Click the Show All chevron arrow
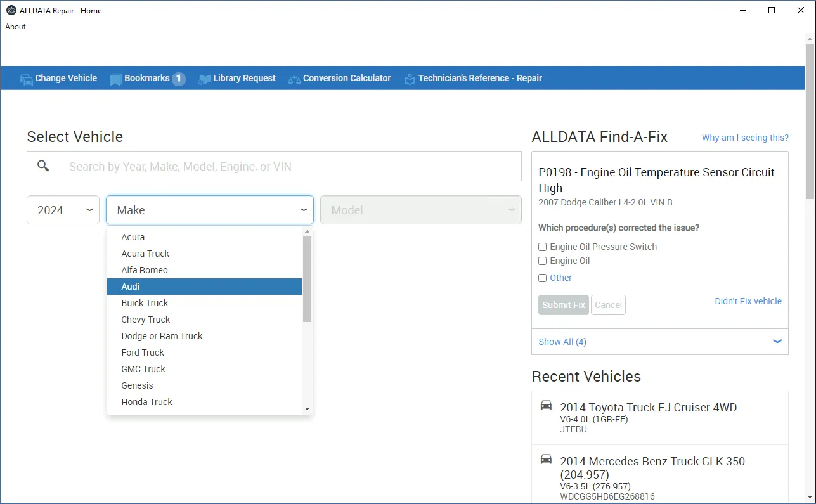 coord(777,341)
